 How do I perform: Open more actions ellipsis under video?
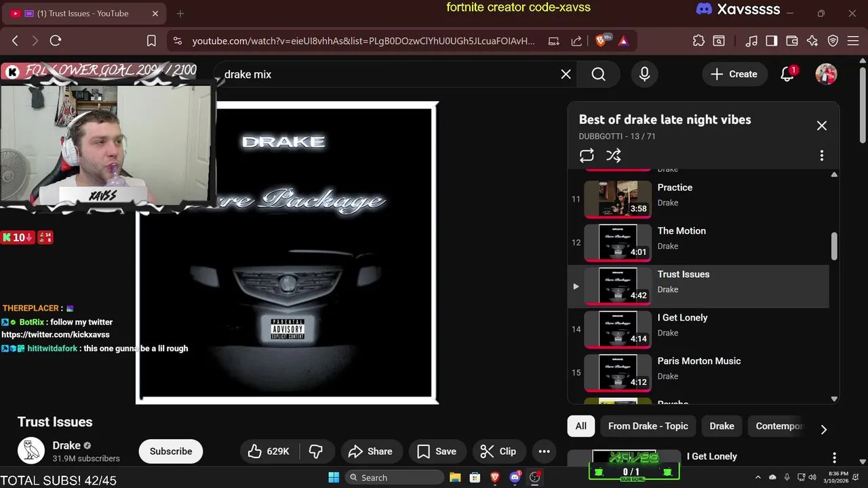click(x=544, y=451)
